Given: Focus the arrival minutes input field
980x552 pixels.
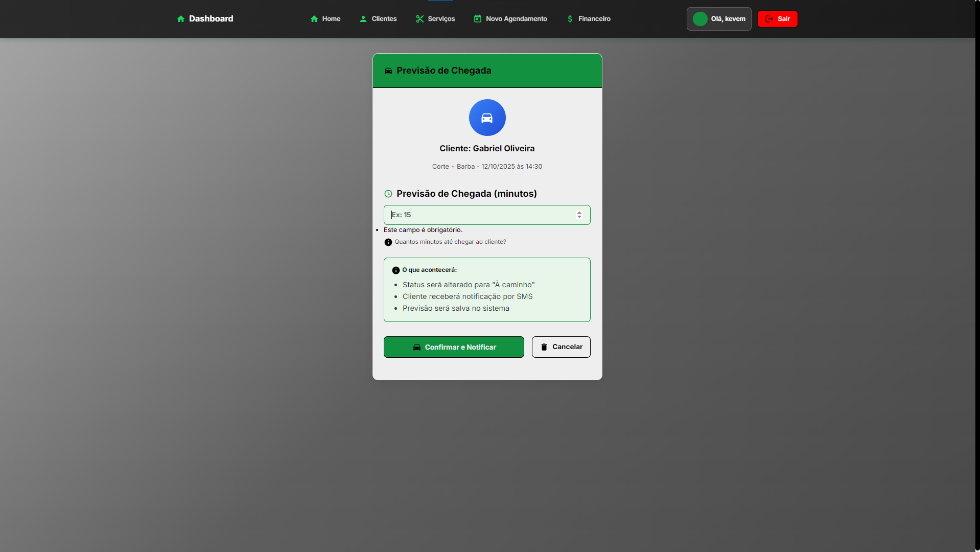Looking at the screenshot, I should pos(480,215).
